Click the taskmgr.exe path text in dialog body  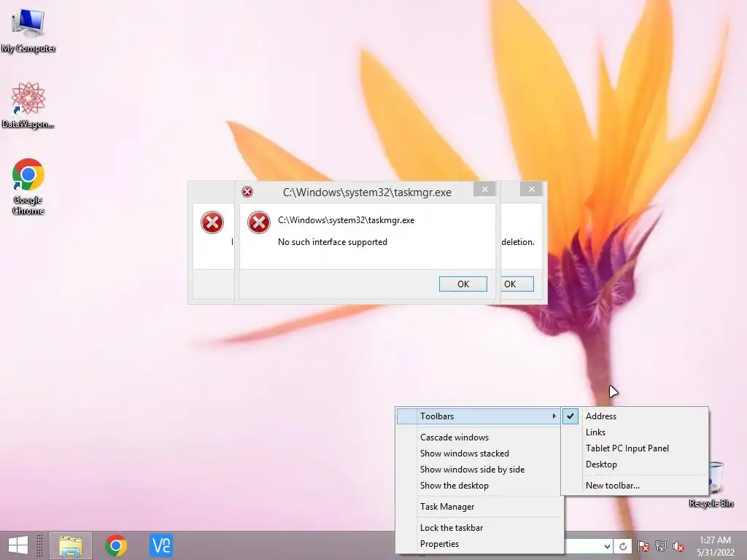(347, 220)
